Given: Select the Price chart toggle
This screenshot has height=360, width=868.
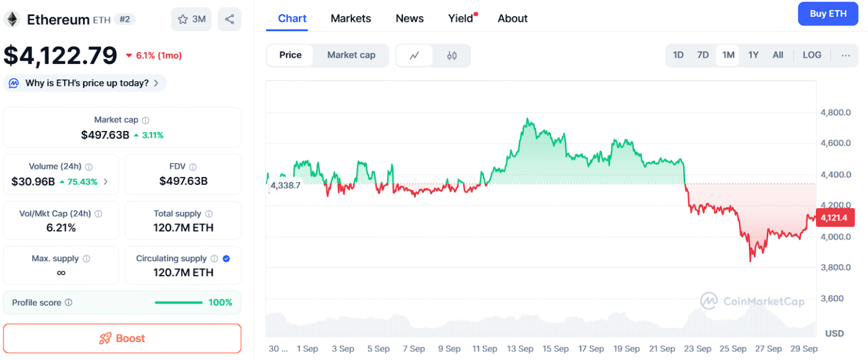Looking at the screenshot, I should (290, 55).
